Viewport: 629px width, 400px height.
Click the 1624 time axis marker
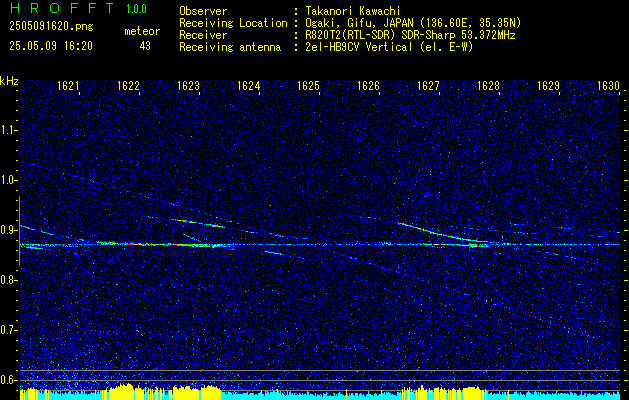[x=248, y=86]
